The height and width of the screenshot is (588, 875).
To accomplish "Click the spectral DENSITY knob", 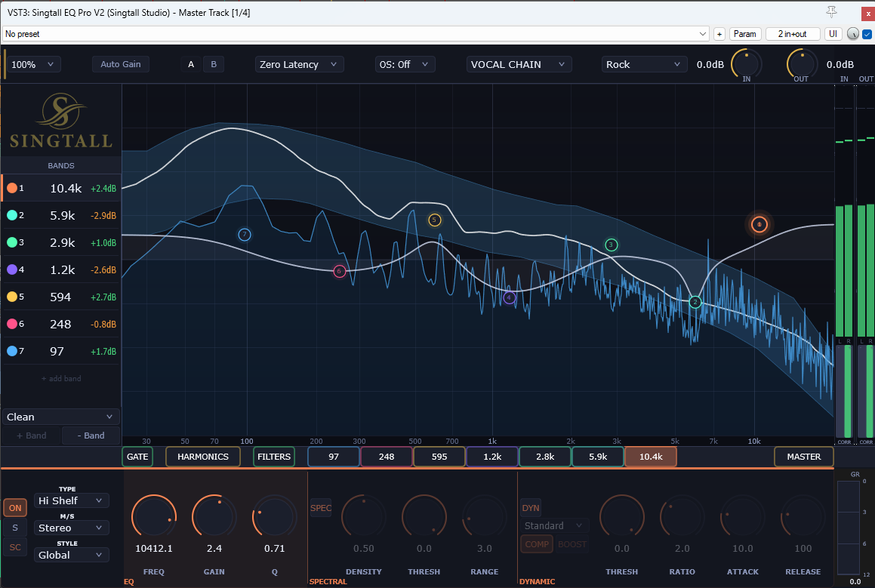I will pyautogui.click(x=364, y=517).
